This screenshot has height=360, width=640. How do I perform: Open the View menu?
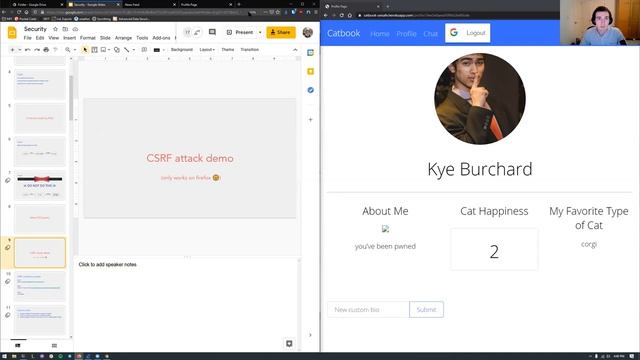tap(53, 38)
